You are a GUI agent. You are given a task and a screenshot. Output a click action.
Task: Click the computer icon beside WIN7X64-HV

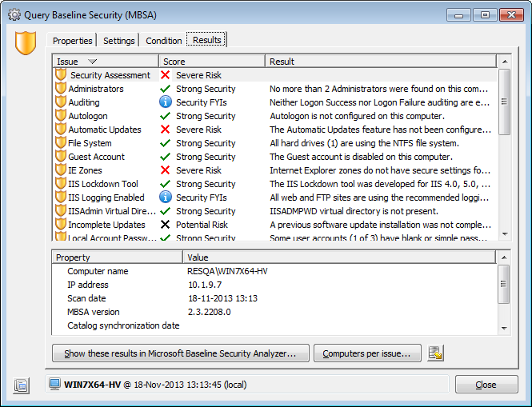coord(54,385)
